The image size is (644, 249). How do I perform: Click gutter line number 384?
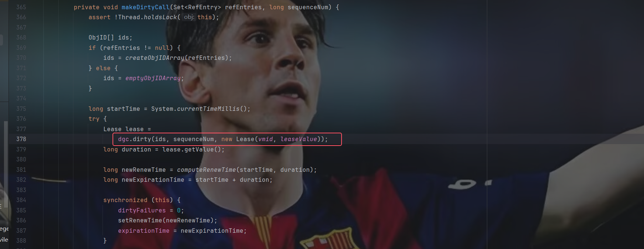click(x=21, y=200)
